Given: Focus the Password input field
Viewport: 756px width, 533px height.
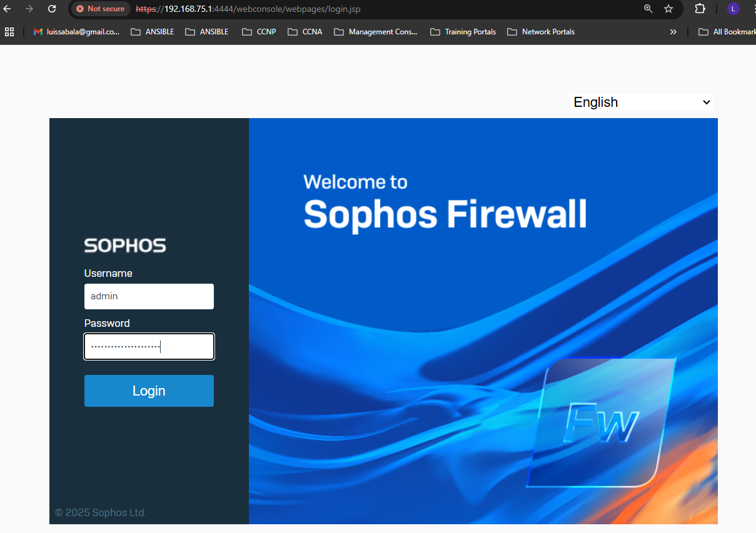Looking at the screenshot, I should coord(149,347).
